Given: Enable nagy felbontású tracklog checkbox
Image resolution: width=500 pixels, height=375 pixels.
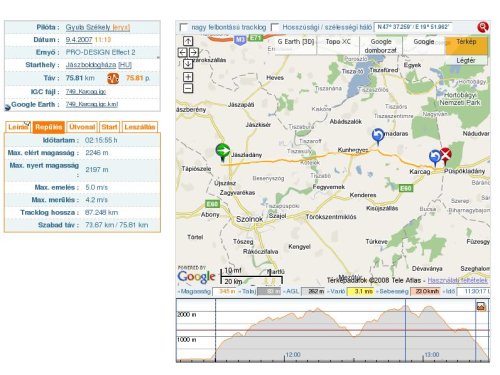Looking at the screenshot, I should pyautogui.click(x=184, y=27).
